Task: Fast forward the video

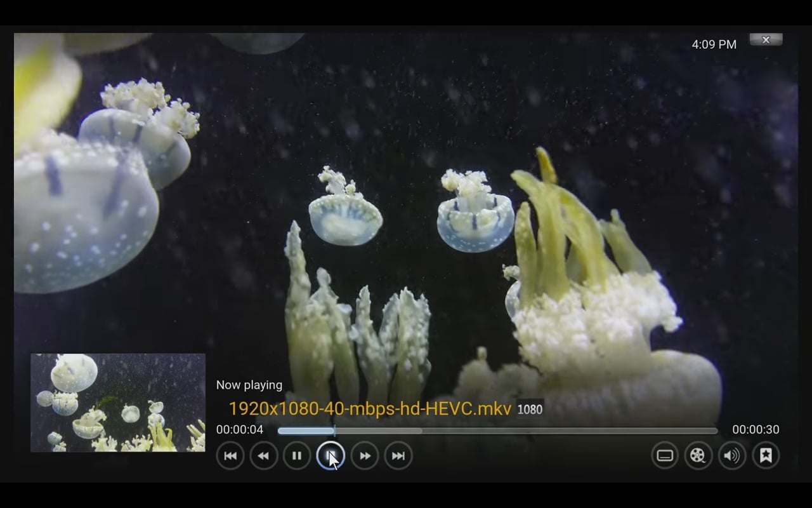Action: pos(365,455)
